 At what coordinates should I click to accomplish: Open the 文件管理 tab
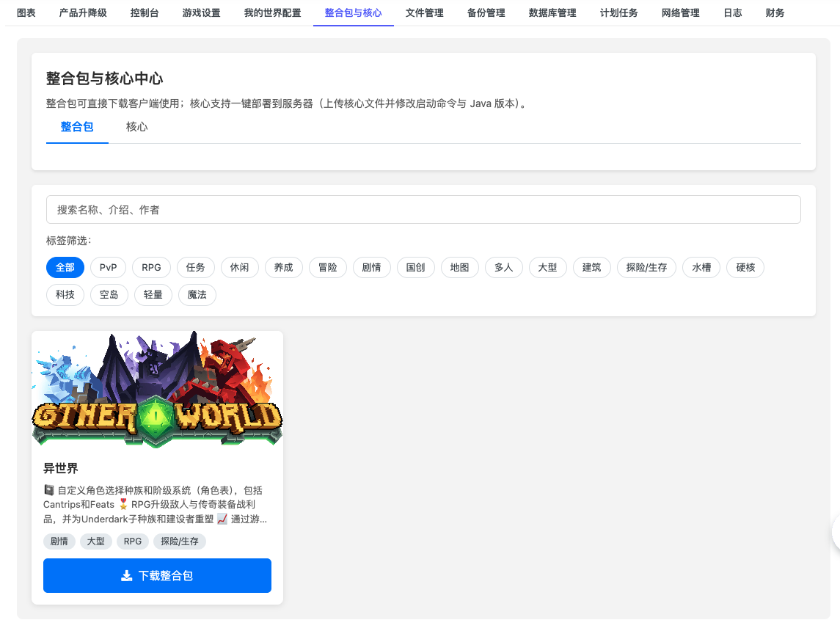click(424, 12)
